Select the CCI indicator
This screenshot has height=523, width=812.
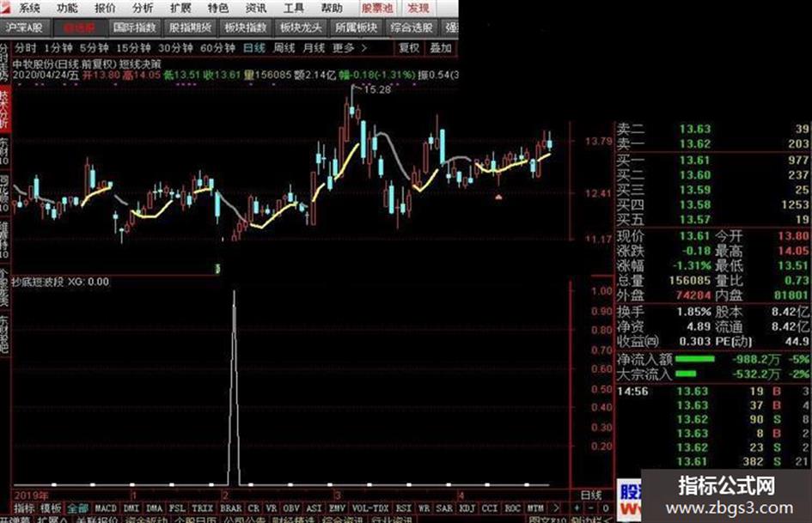(490, 508)
